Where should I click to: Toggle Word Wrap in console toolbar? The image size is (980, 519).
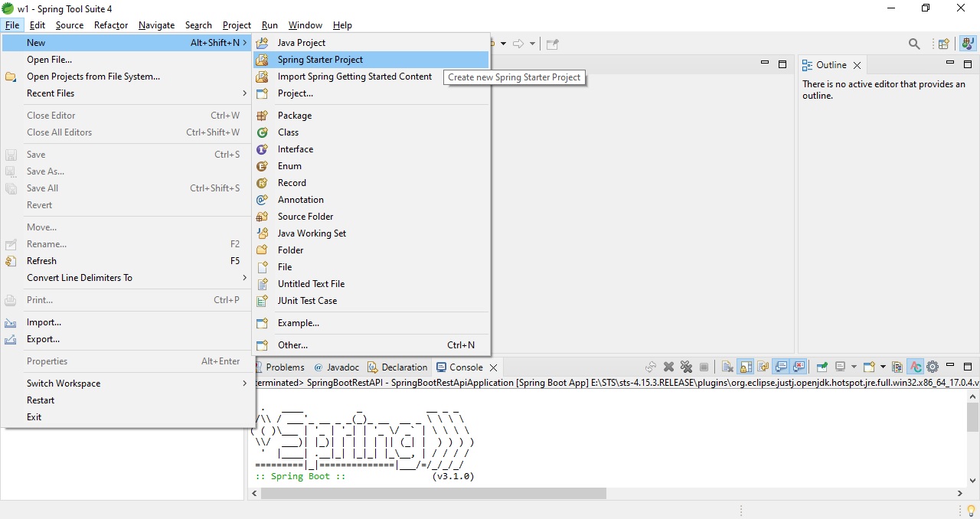click(x=763, y=367)
